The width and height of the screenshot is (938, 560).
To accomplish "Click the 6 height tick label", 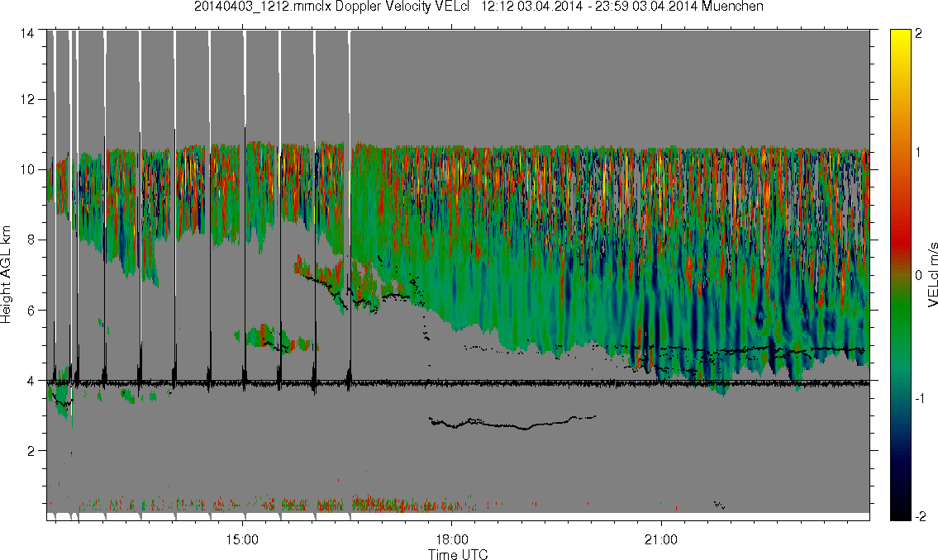I will click(x=31, y=311).
